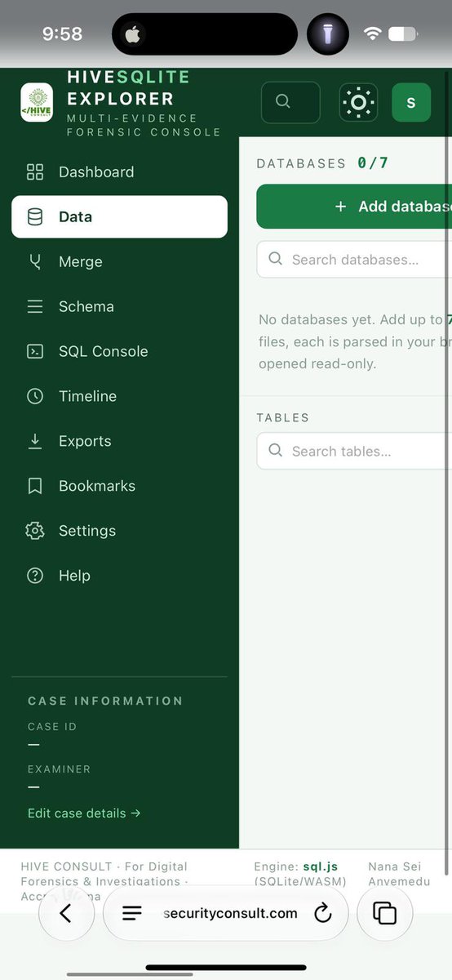This screenshot has height=980, width=452.
Task: Open the Exports download icon
Action: click(x=35, y=441)
